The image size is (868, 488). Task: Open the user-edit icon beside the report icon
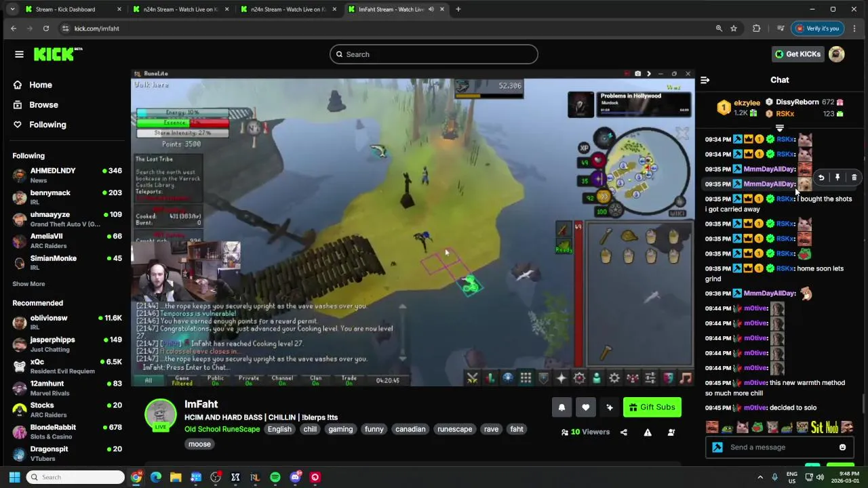coord(671,432)
